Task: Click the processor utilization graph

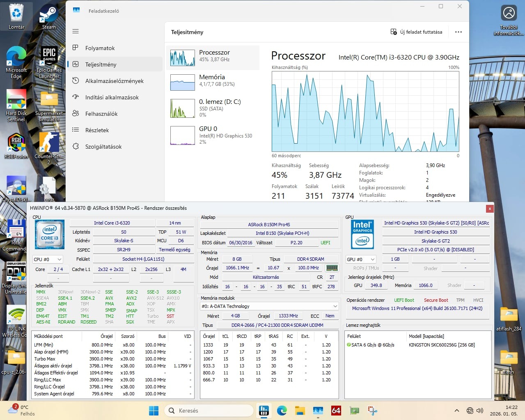Action: click(365, 112)
